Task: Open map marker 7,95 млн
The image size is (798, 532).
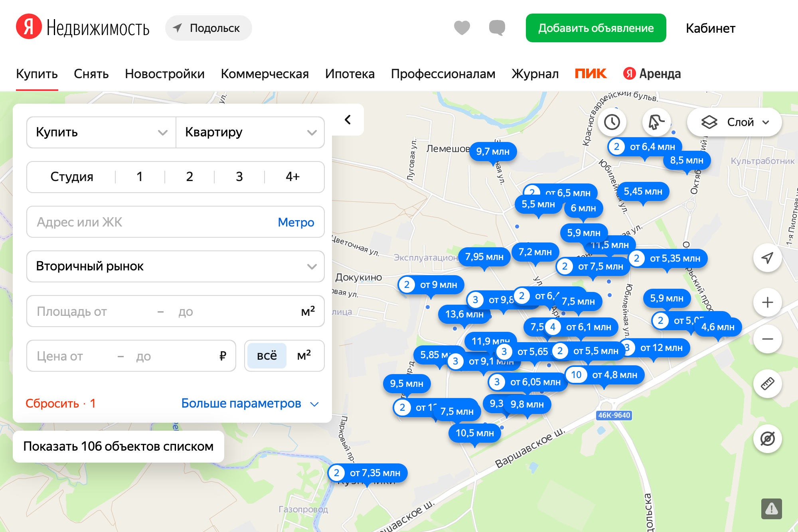Action: coord(484,257)
